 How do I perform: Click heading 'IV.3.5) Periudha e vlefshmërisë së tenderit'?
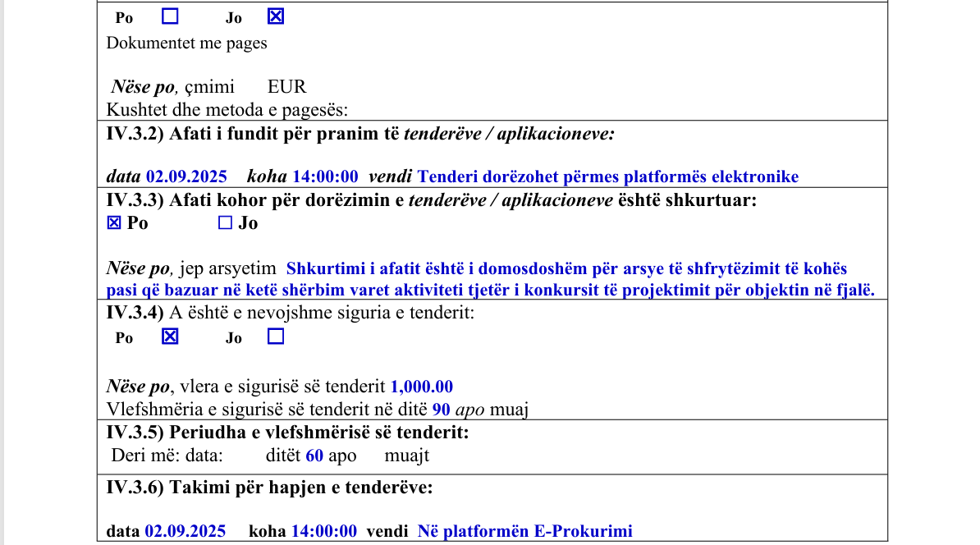coord(287,433)
